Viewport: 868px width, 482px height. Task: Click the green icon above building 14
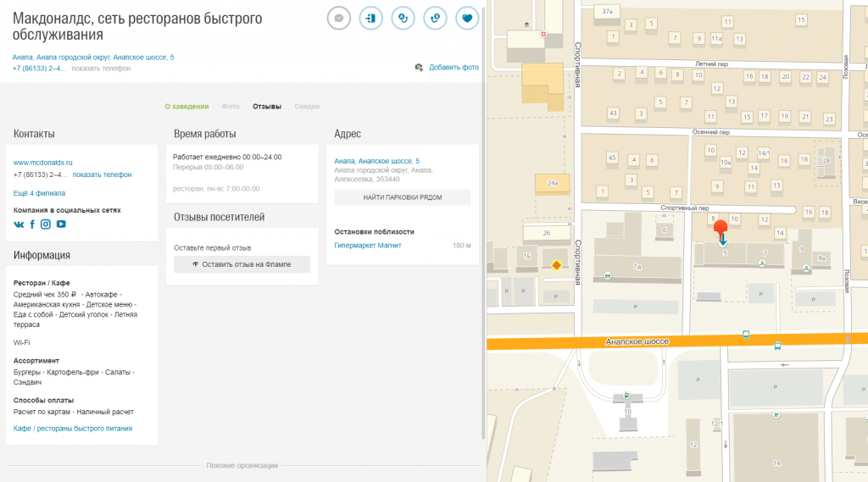[776, 414]
